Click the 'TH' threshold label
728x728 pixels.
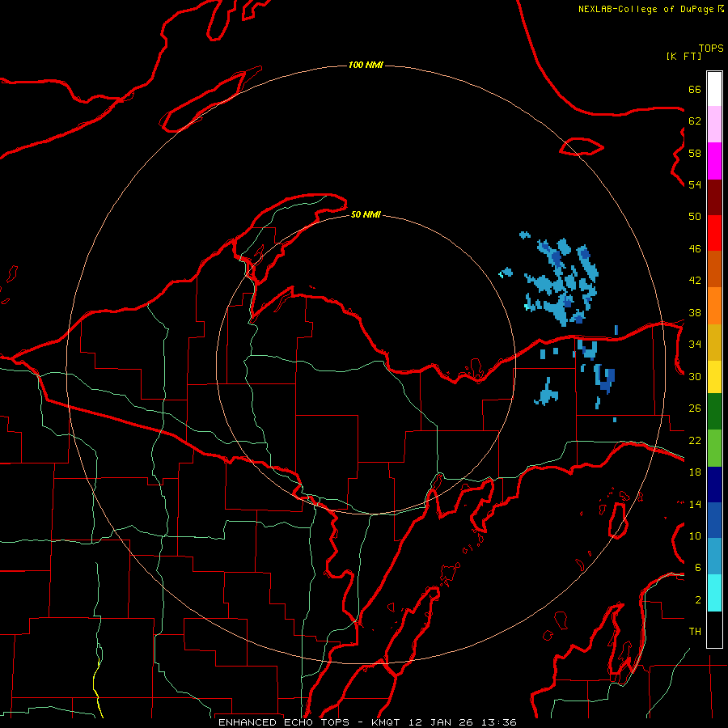(x=695, y=632)
